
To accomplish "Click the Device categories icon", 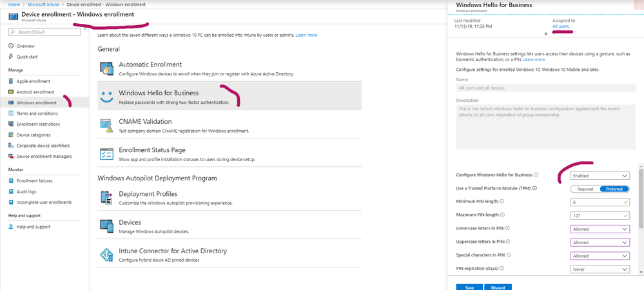I will coord(11,135).
